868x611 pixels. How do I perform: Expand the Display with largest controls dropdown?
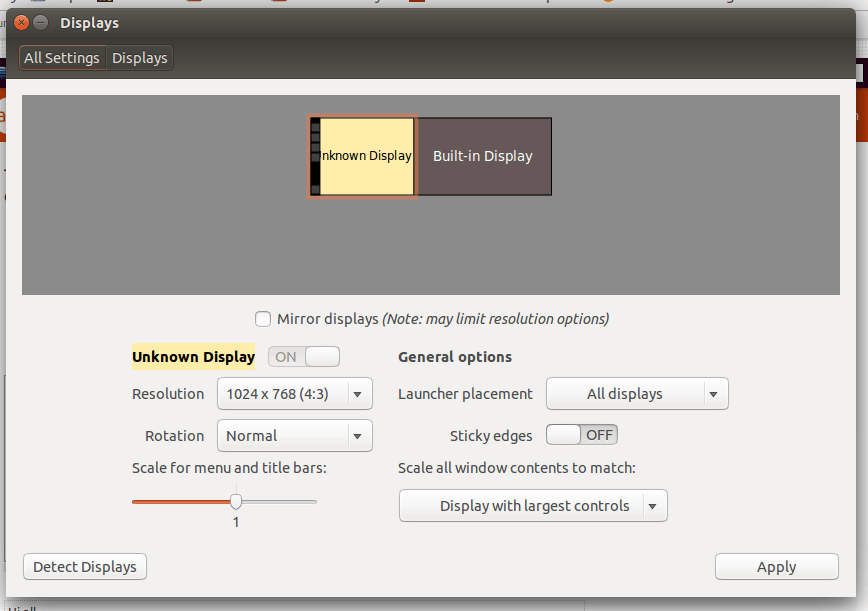coord(533,506)
